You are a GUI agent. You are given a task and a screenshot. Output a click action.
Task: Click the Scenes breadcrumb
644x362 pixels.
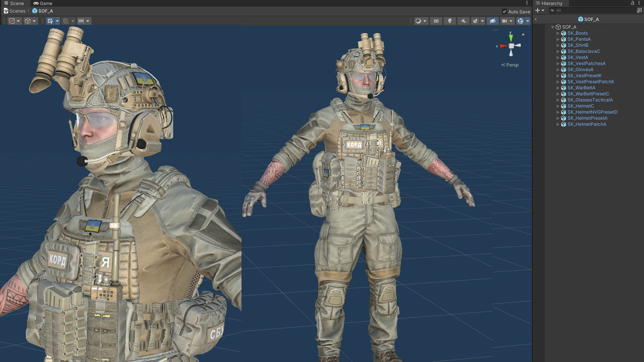click(14, 11)
